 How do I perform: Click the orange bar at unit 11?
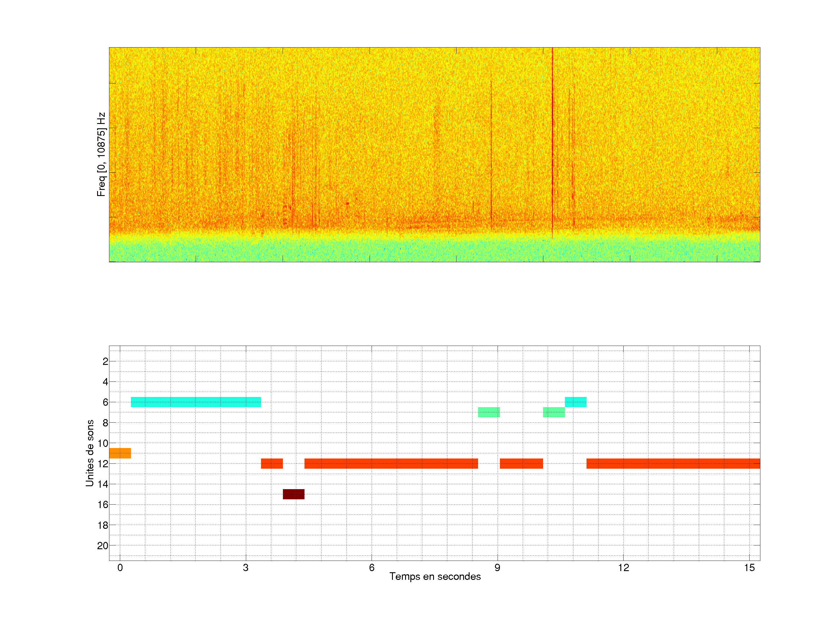(x=120, y=453)
